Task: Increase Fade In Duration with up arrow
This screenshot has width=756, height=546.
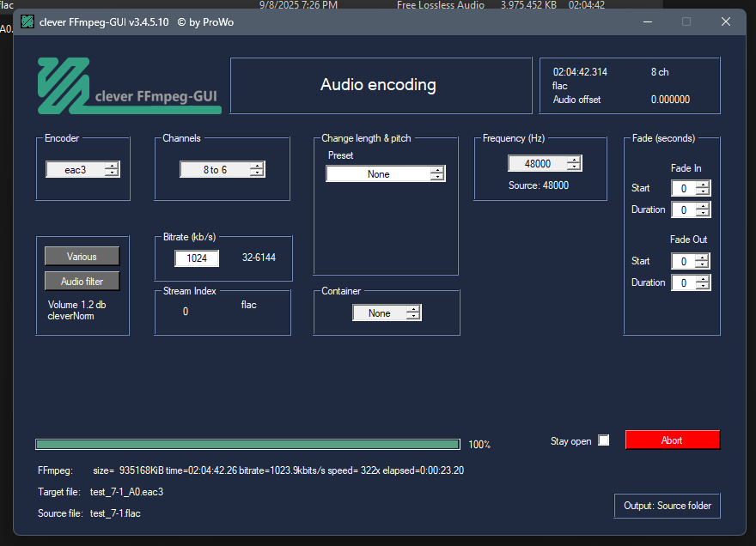Action: [x=704, y=206]
